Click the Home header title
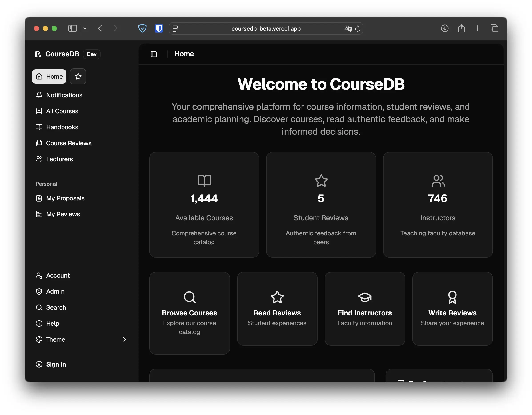This screenshot has width=532, height=415. (x=184, y=54)
